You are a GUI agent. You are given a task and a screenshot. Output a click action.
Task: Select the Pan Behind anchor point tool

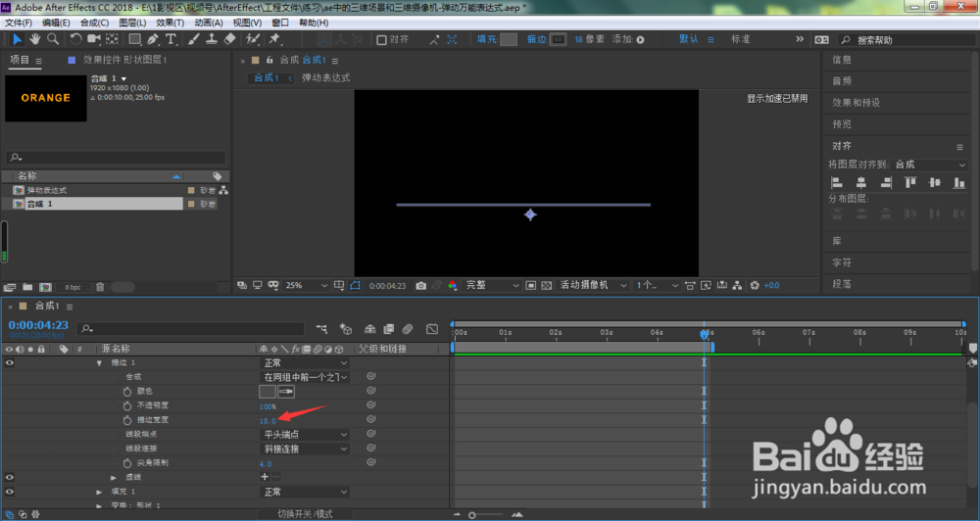[x=112, y=39]
